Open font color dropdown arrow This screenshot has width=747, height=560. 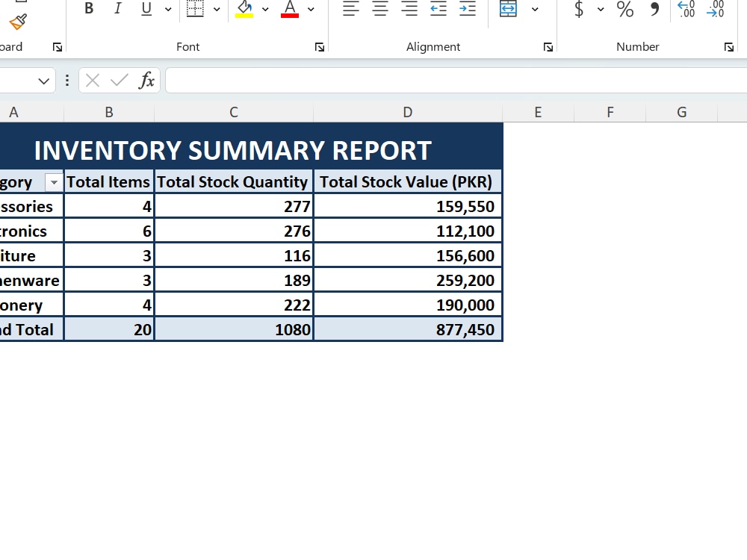311,9
